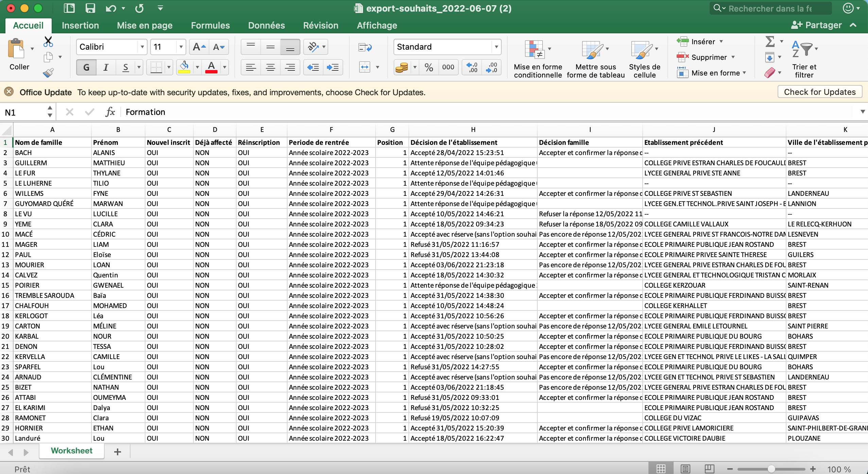This screenshot has height=474, width=868.
Task: Open the Insertion ribbon tab
Action: pos(80,25)
